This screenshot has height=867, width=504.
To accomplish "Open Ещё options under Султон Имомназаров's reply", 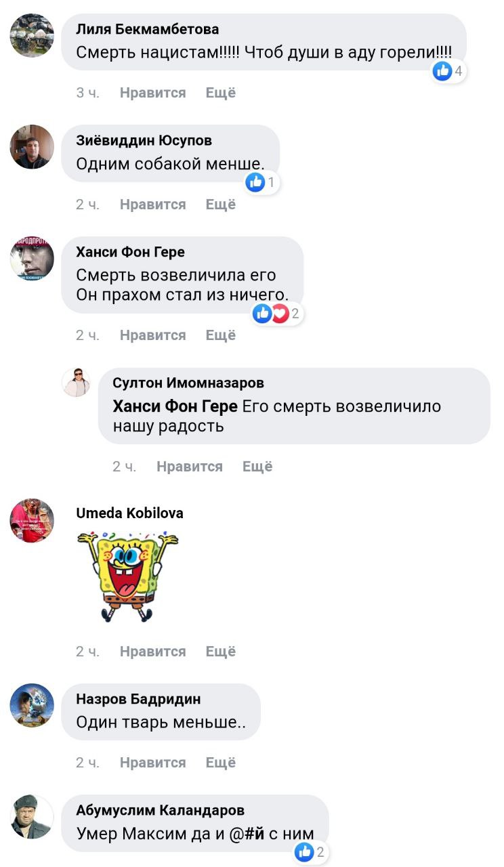I will [x=257, y=467].
